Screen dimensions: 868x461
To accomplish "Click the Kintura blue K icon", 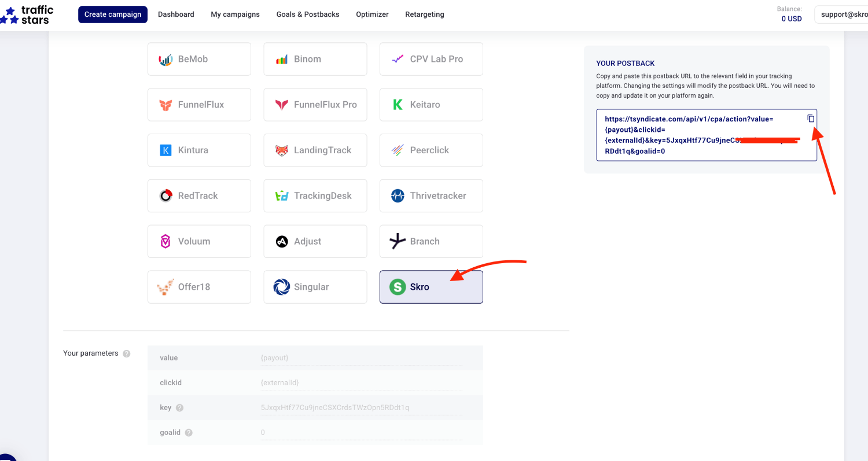I will coord(166,150).
